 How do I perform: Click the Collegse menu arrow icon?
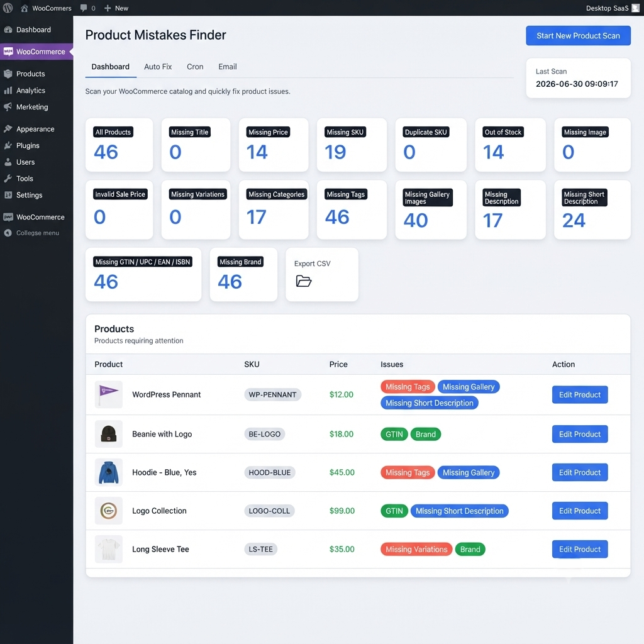(x=8, y=233)
